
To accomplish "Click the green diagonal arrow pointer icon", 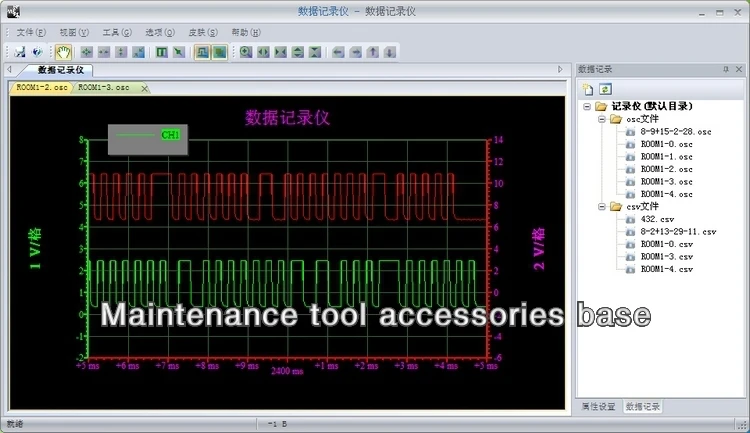I will (x=179, y=52).
